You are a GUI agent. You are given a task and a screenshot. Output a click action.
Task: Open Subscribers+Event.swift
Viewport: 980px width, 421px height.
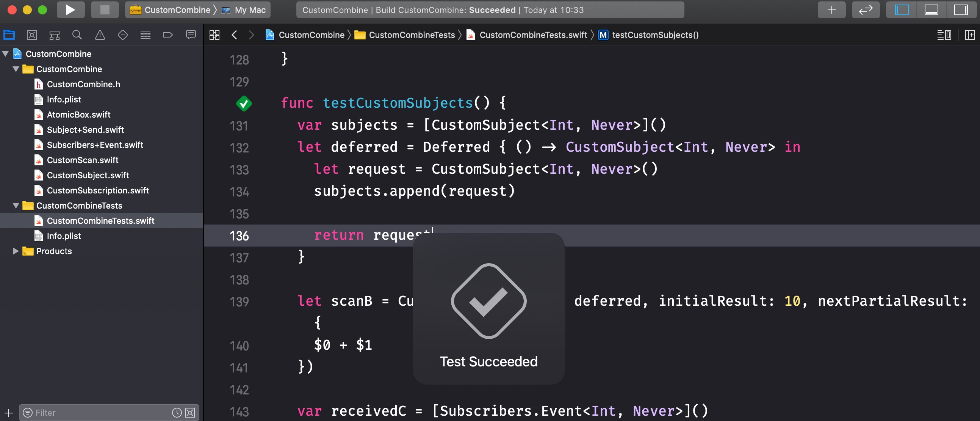(89, 145)
